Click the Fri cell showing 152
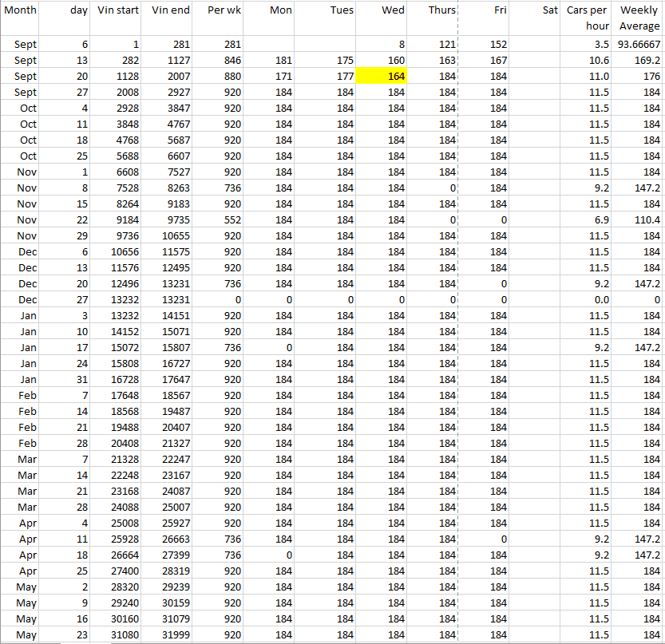The width and height of the screenshot is (665, 644). pos(484,44)
